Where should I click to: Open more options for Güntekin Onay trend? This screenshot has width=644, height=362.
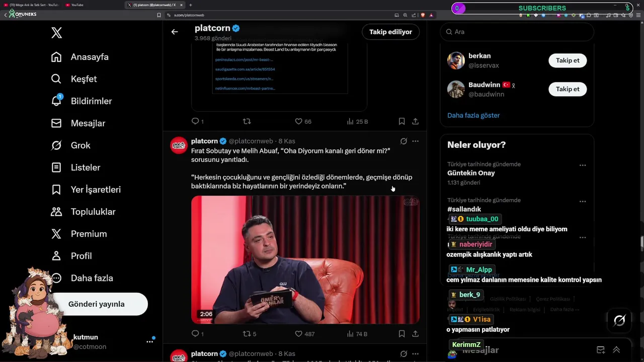coord(583,165)
